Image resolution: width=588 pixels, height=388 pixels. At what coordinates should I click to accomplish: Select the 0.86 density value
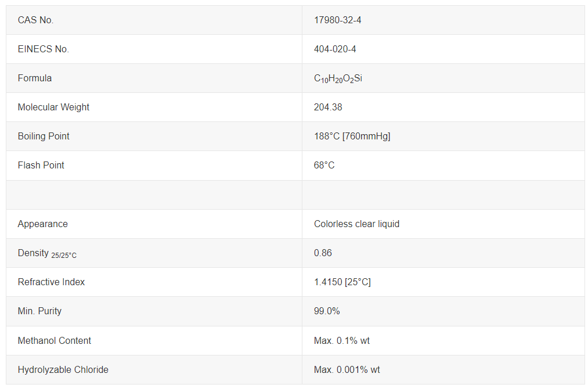323,253
